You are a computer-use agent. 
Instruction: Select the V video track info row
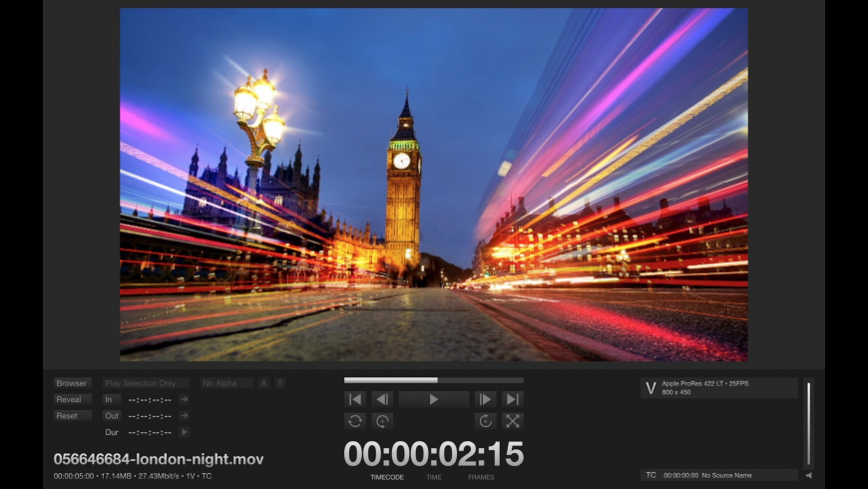(719, 387)
